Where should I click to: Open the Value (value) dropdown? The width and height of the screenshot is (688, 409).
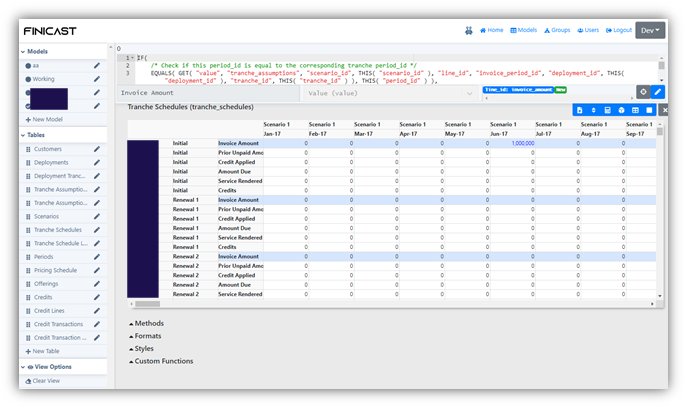(x=391, y=93)
